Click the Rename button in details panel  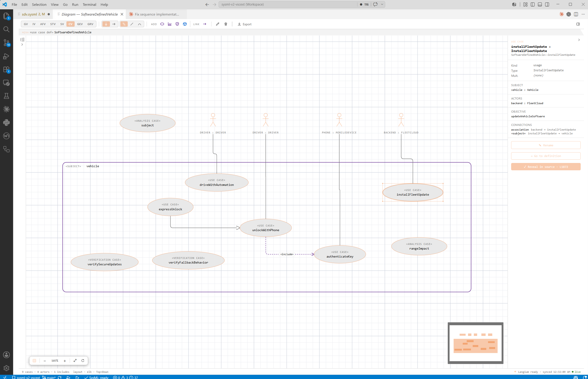click(546, 145)
